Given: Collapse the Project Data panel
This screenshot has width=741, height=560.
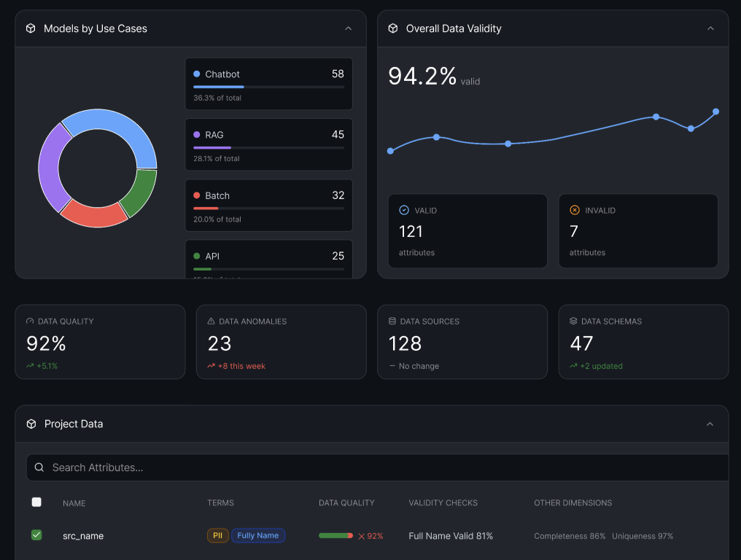Looking at the screenshot, I should point(710,424).
